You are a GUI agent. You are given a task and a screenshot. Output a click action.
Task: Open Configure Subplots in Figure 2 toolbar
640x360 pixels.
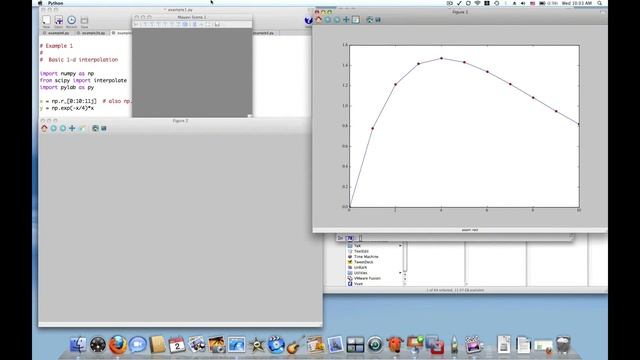(x=95, y=128)
